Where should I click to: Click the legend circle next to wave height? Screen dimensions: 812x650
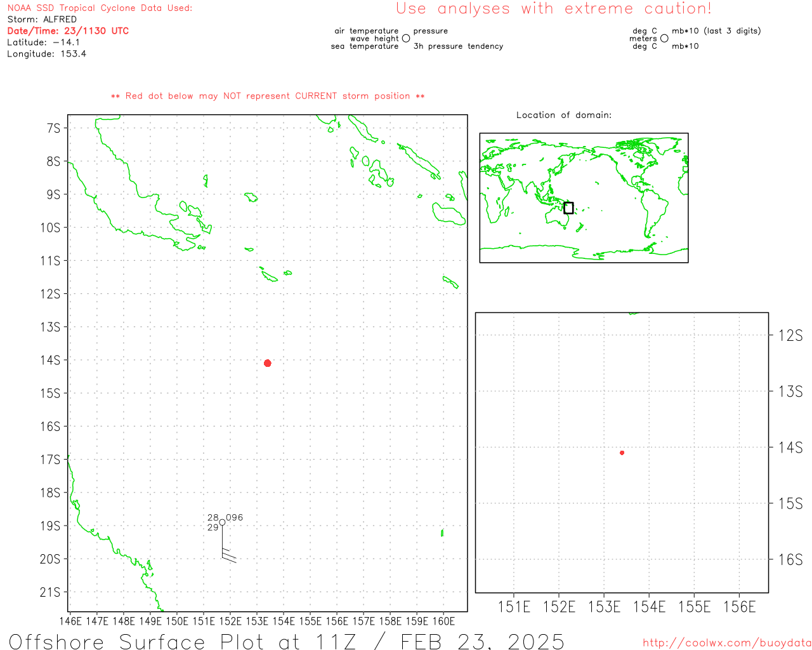point(406,38)
